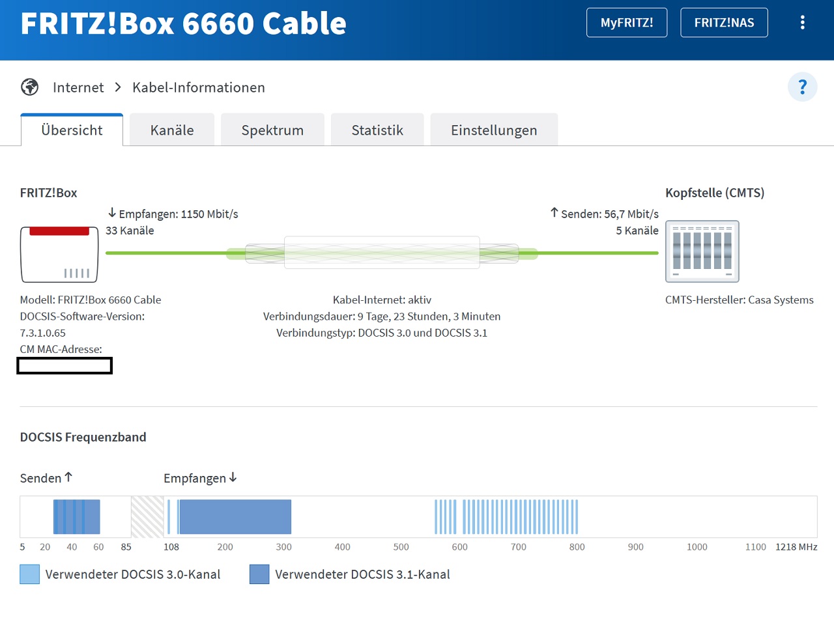The width and height of the screenshot is (834, 644).
Task: Click the download arrow beside Empfangen 1150 Mbit/s
Action: coord(112,213)
